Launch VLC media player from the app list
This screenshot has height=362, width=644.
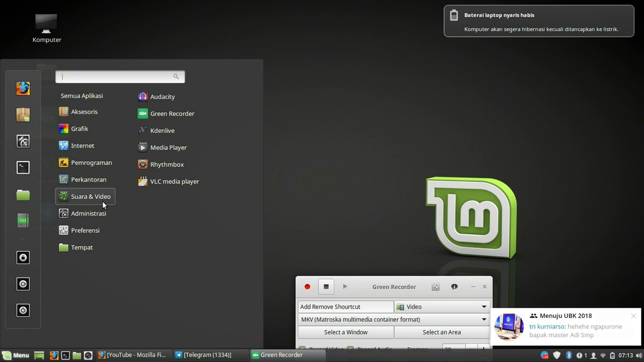click(x=169, y=182)
